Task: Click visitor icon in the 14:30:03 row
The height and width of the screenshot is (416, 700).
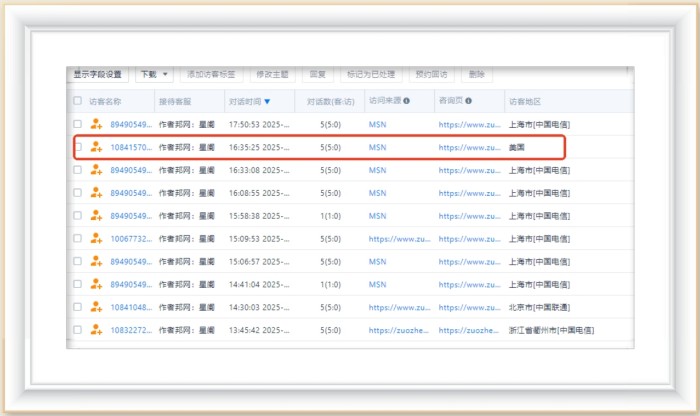Action: pyautogui.click(x=96, y=307)
